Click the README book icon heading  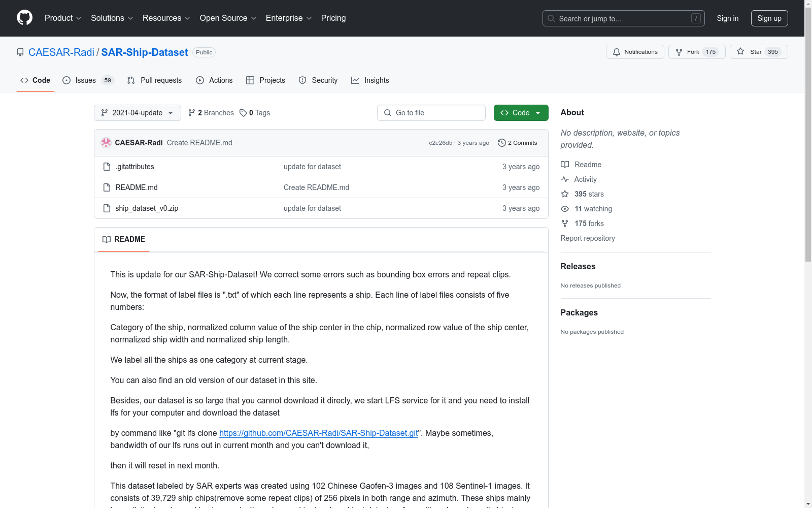coord(107,239)
